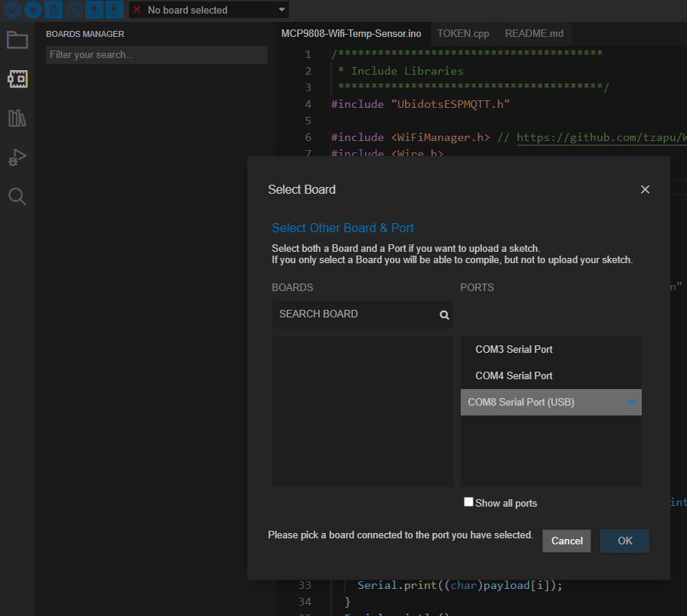The width and height of the screenshot is (687, 616).
Task: Open the Search magnifier sidebar icon
Action: coord(17,196)
